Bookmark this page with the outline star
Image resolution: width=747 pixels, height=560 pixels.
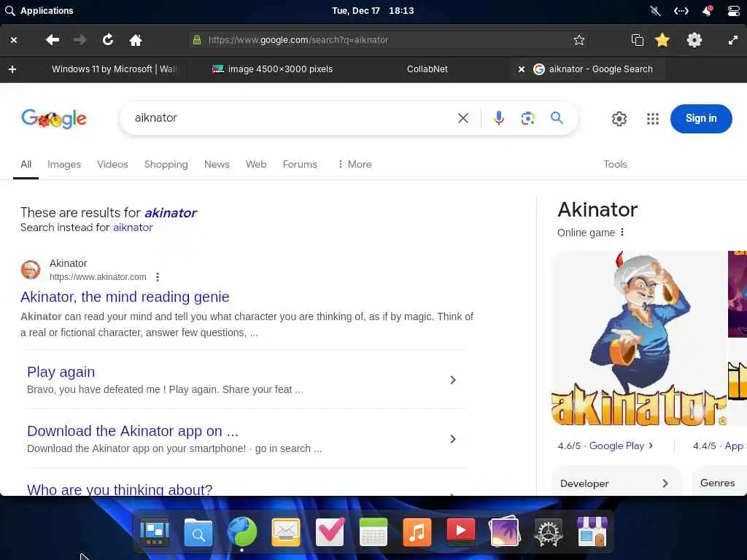(578, 40)
